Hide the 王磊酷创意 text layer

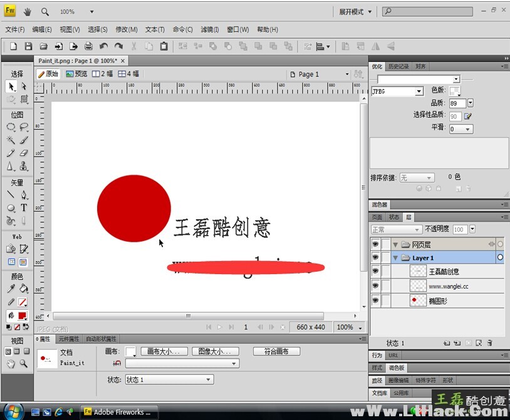(375, 272)
